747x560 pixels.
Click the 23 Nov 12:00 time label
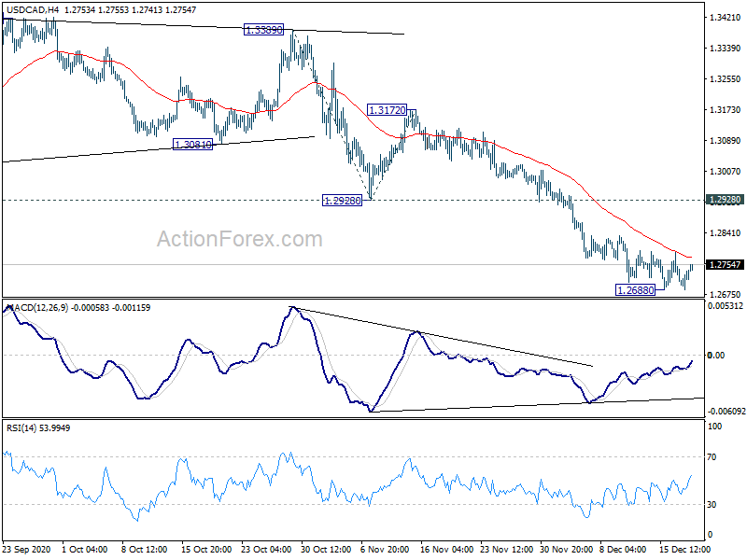(506, 549)
